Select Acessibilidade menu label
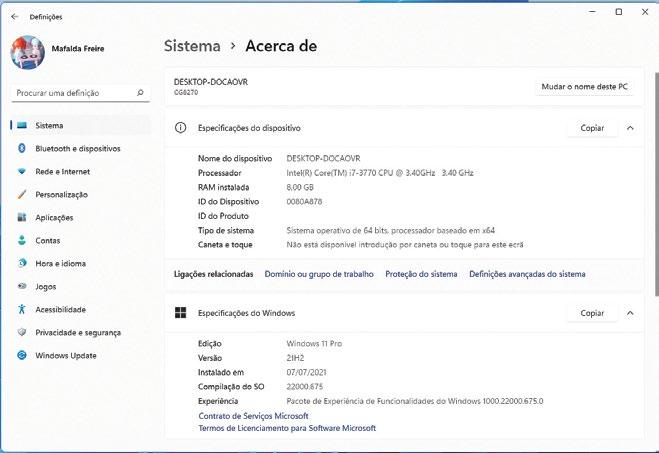 tap(61, 309)
